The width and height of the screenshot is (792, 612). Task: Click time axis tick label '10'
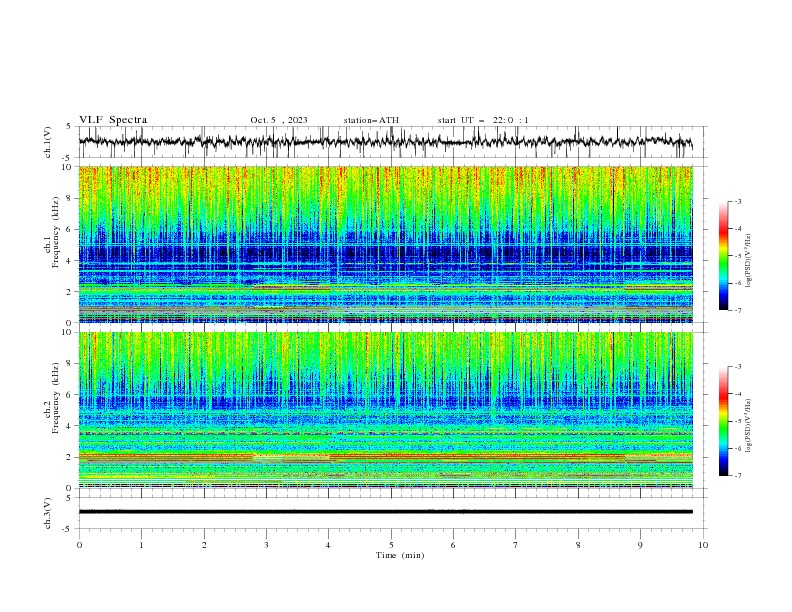(703, 545)
